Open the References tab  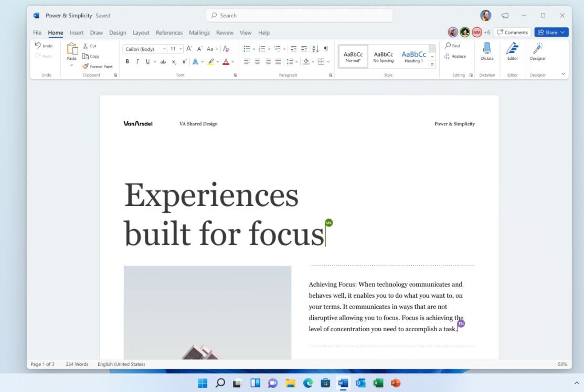click(x=169, y=32)
